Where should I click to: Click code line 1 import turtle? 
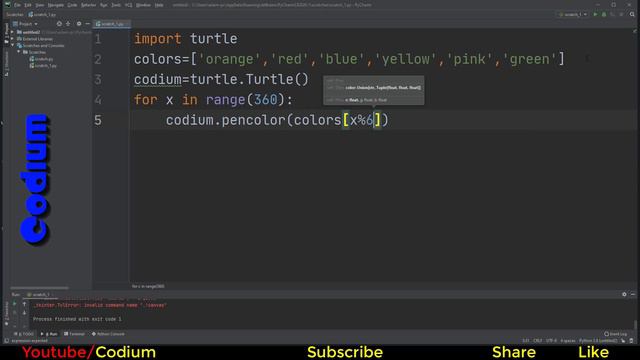click(186, 39)
